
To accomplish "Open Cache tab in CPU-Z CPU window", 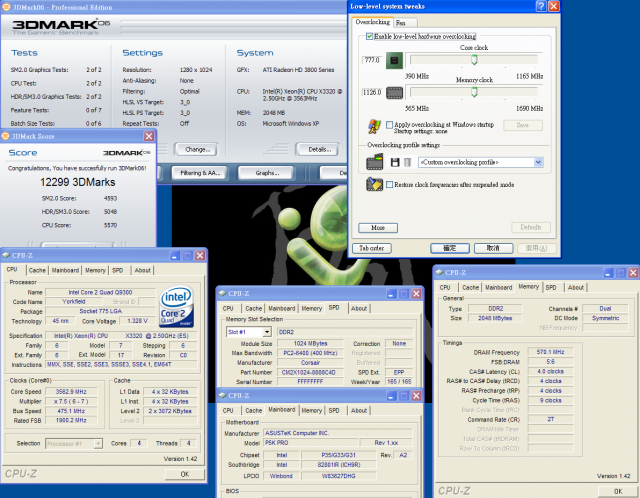I will (x=37, y=270).
